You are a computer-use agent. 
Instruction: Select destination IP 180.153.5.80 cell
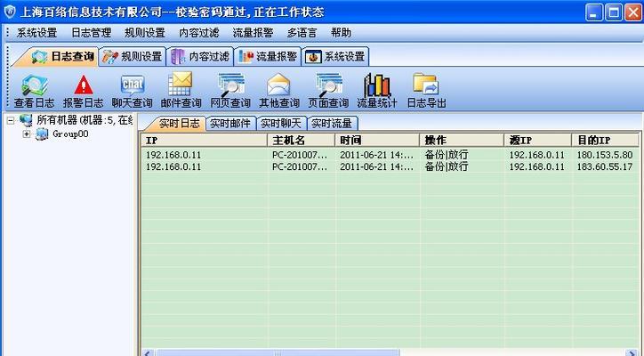coord(605,155)
